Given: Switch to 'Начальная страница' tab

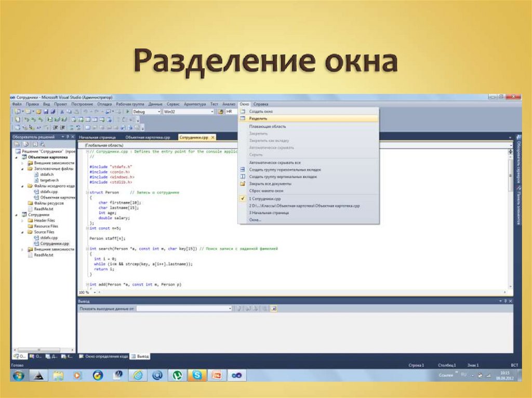Looking at the screenshot, I should (x=97, y=138).
